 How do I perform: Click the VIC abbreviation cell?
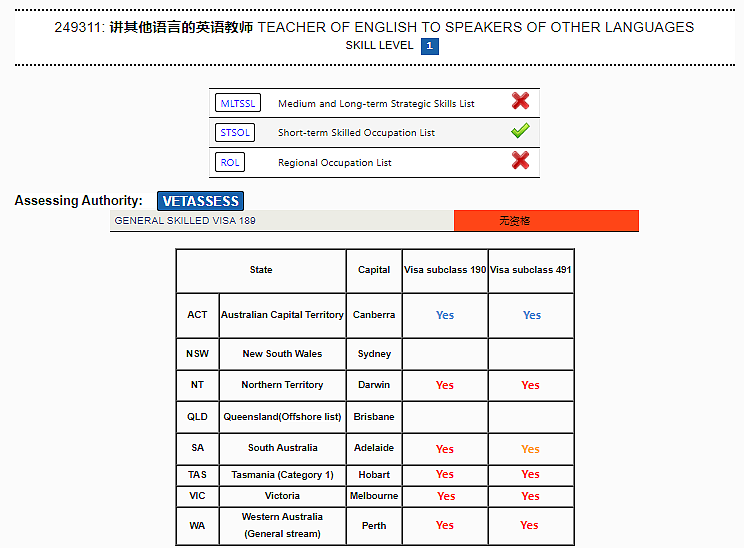pyautogui.click(x=197, y=496)
